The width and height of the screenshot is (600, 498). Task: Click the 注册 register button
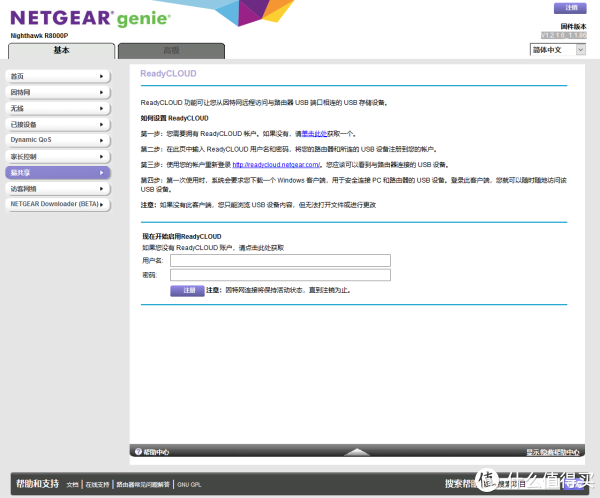[x=187, y=291]
